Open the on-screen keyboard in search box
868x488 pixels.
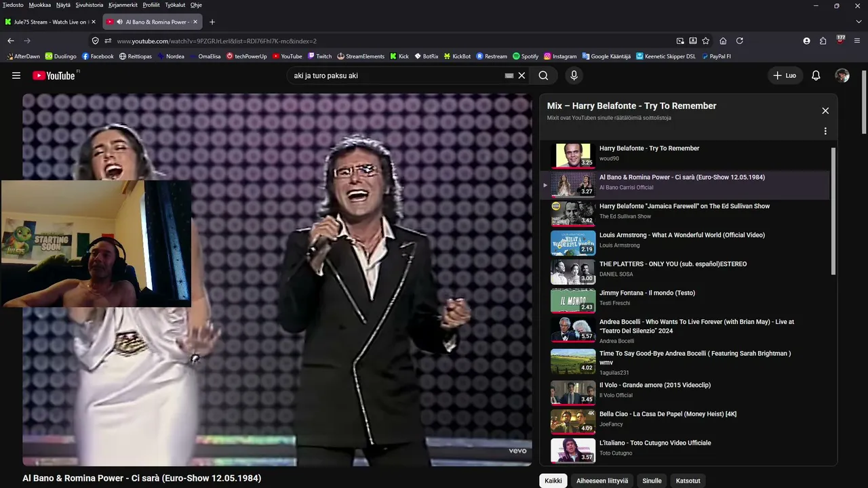[x=509, y=76]
